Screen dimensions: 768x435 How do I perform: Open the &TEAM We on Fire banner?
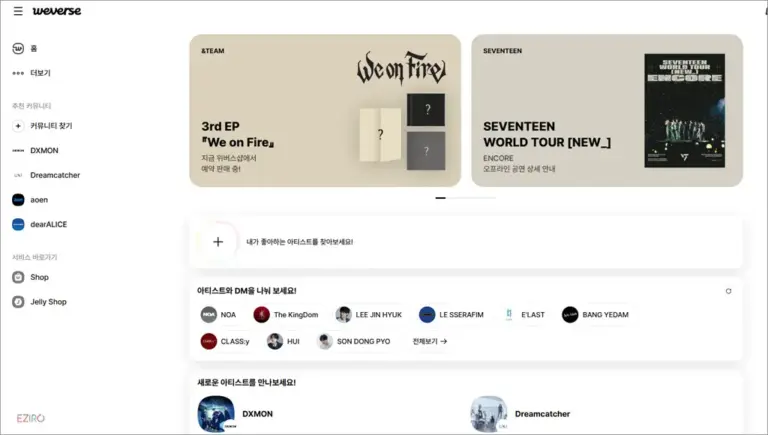(325, 111)
